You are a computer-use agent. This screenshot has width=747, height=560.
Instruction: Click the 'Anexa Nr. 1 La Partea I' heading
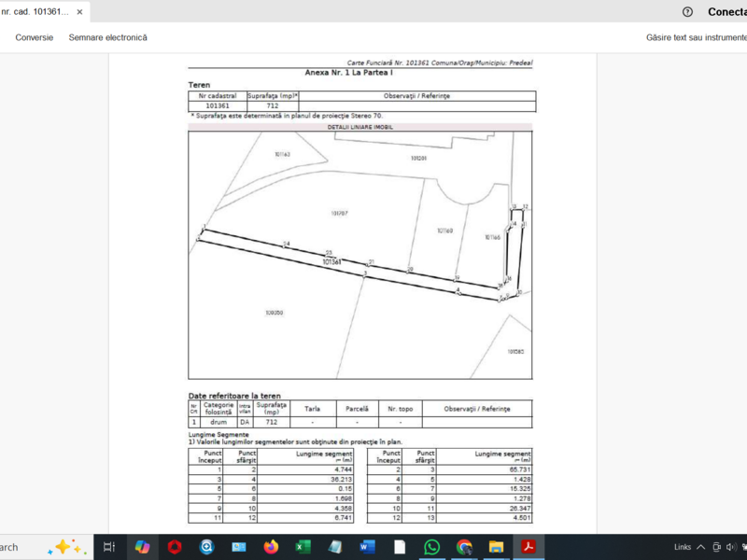pyautogui.click(x=348, y=73)
